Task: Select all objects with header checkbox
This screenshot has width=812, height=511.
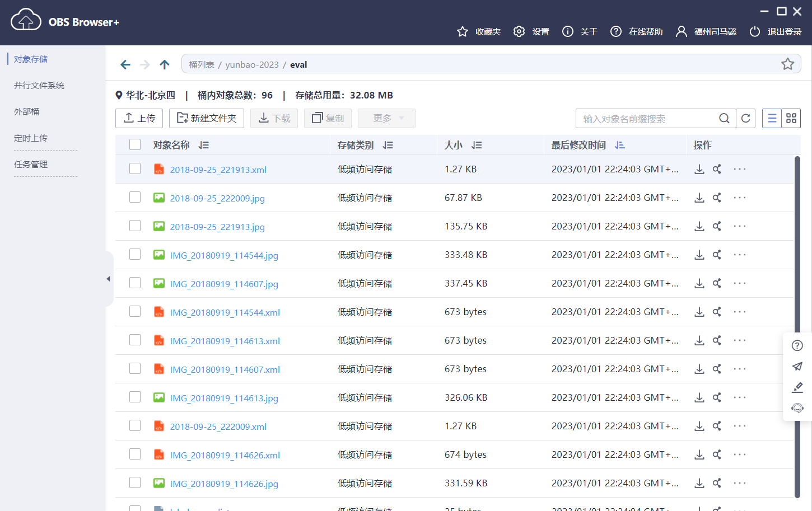Action: (x=134, y=144)
